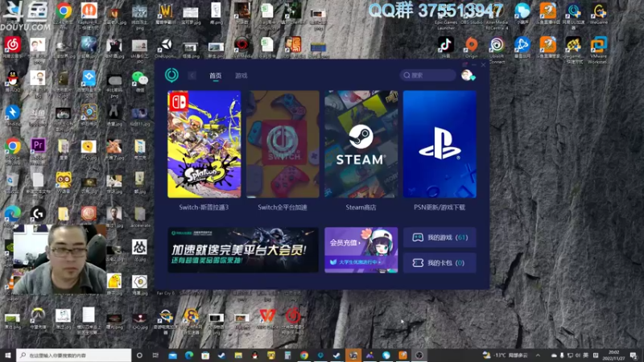Open the Splatoon 3 Switch card

point(204,144)
